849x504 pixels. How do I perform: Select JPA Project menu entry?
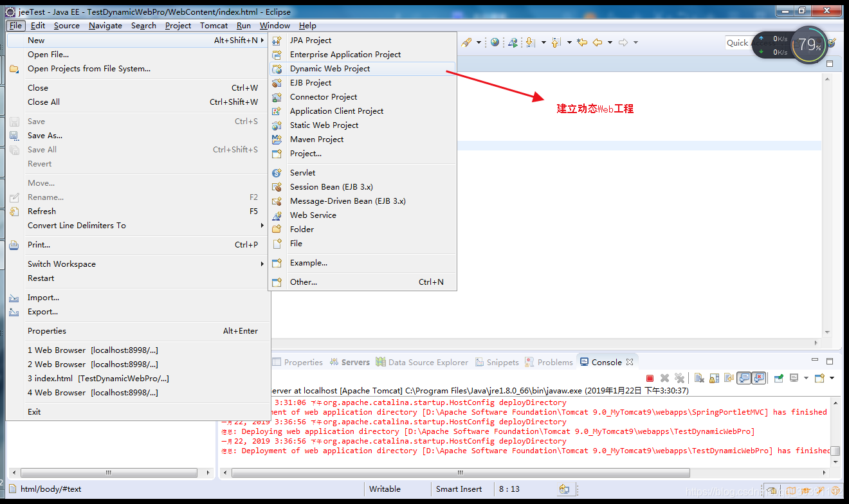coord(363,40)
